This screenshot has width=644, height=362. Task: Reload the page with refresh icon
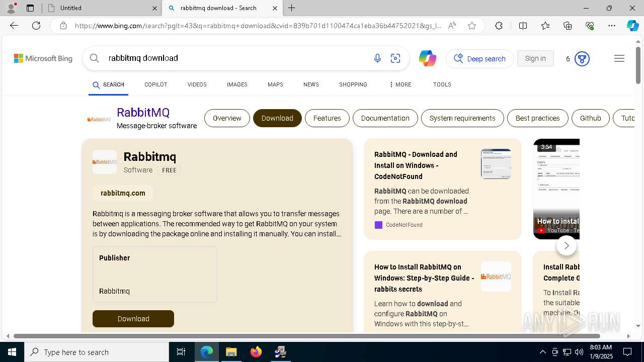click(36, 26)
